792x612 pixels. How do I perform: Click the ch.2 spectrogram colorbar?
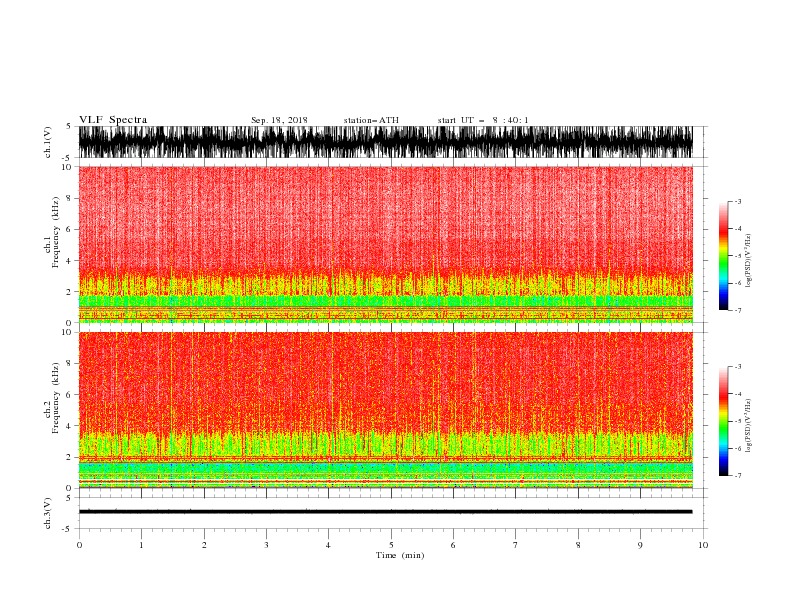click(723, 421)
